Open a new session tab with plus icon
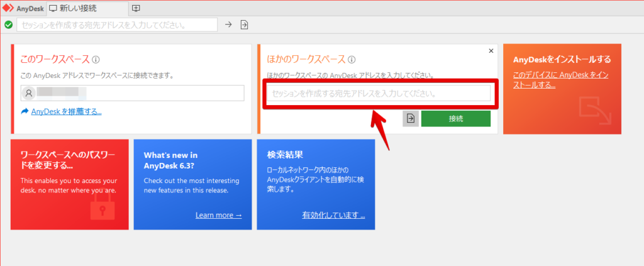Image resolution: width=644 pixels, height=266 pixels. [136, 8]
